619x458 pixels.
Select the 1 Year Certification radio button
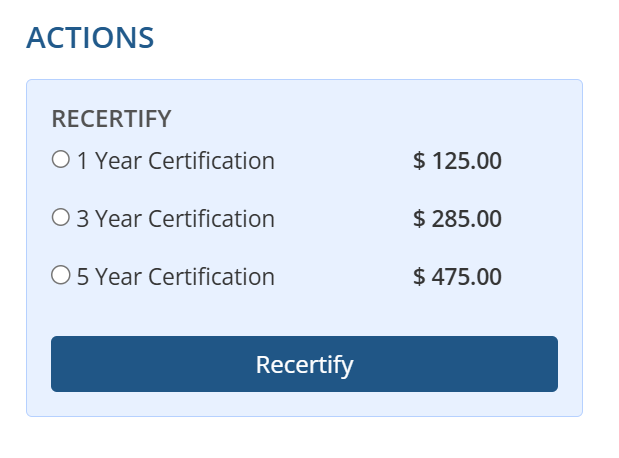(x=61, y=159)
